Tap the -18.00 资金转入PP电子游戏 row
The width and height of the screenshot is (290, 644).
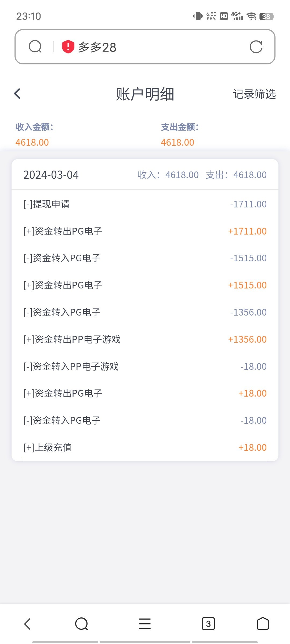145,367
